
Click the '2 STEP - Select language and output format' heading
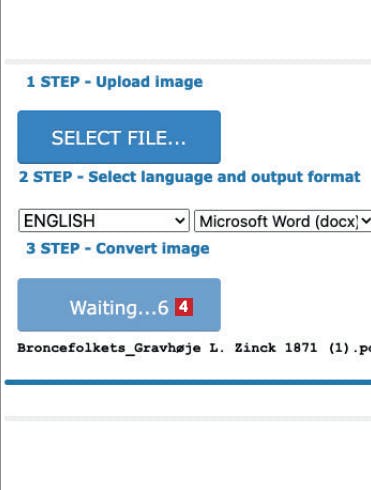(x=190, y=177)
